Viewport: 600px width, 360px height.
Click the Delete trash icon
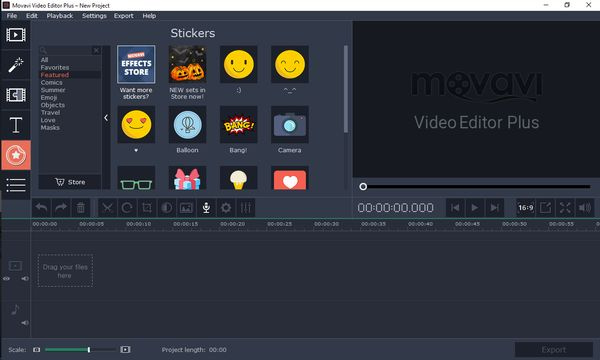click(x=81, y=208)
